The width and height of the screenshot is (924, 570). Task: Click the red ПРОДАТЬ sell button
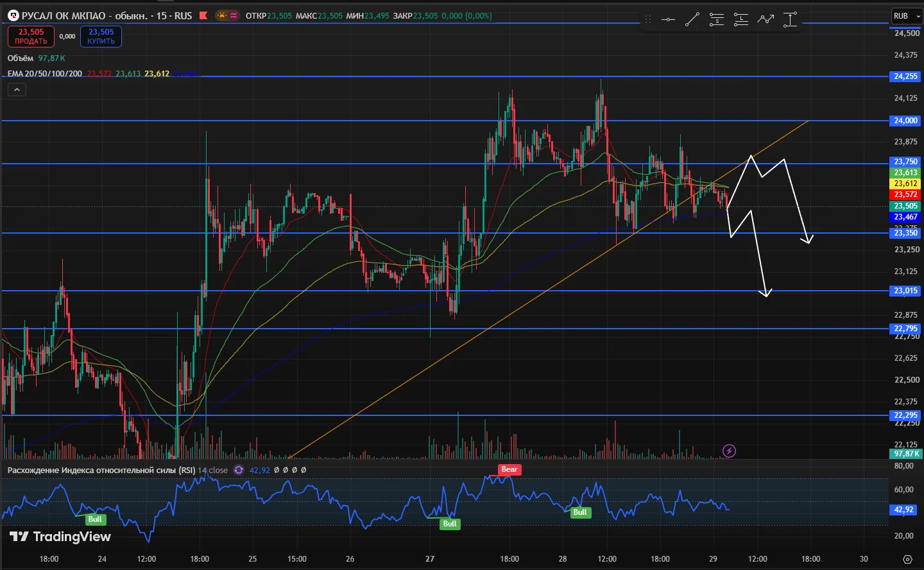(31, 37)
